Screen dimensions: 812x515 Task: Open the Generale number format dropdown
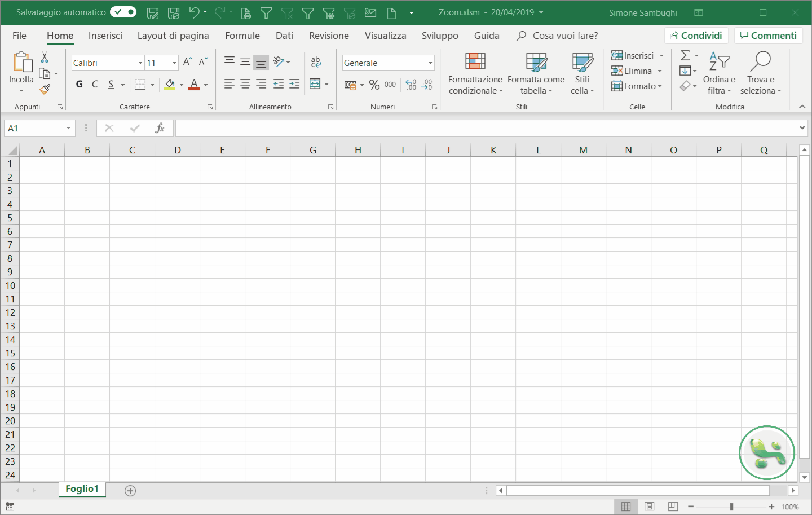(430, 63)
